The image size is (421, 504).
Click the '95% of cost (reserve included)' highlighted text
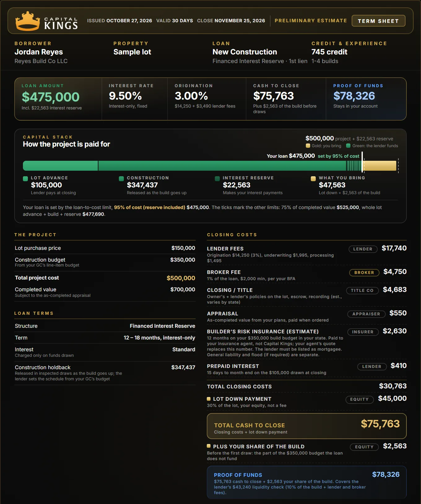click(x=150, y=207)
